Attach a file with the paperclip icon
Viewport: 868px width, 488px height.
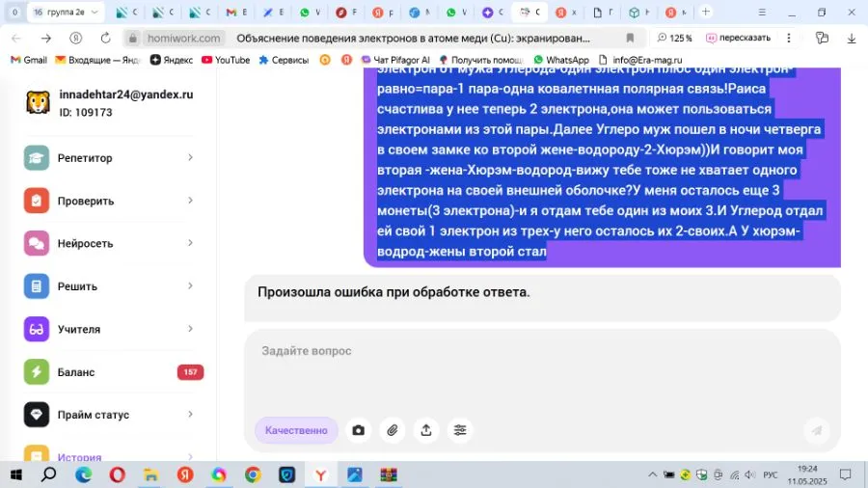click(x=392, y=430)
